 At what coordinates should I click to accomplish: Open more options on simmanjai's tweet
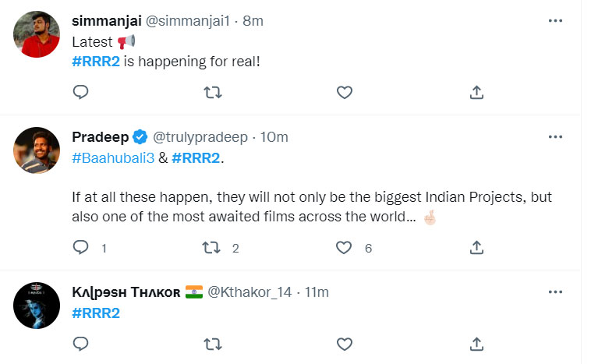554,20
